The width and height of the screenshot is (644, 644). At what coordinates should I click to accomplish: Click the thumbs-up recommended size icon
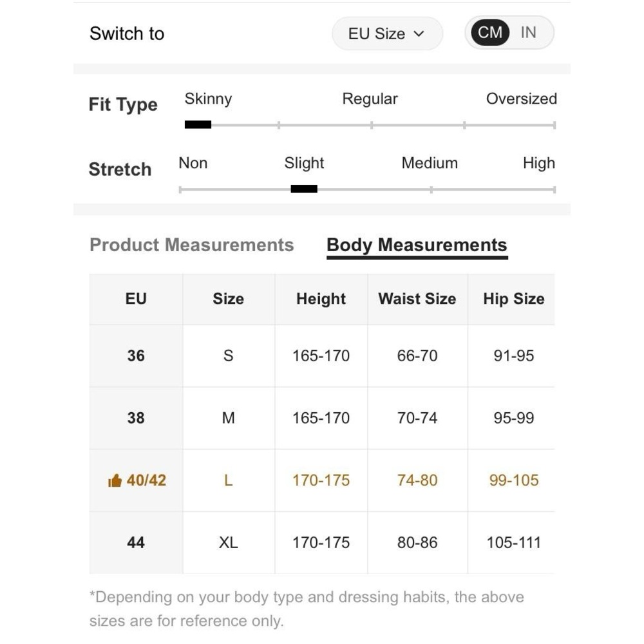click(x=115, y=480)
